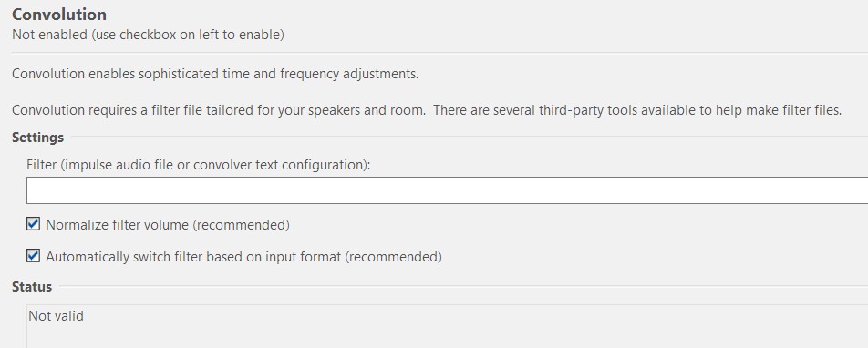
Task: Click the 'sophisticated time and frequency adjustments' sentence
Action: point(278,74)
